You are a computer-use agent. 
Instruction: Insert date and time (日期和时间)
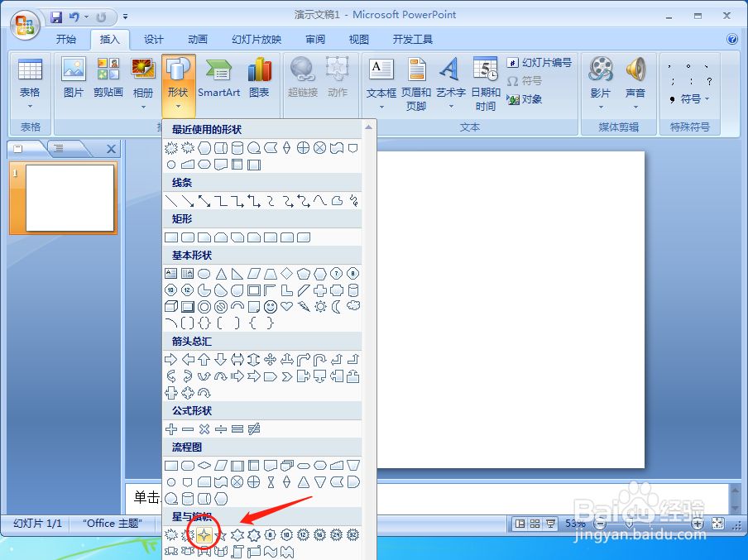(486, 84)
